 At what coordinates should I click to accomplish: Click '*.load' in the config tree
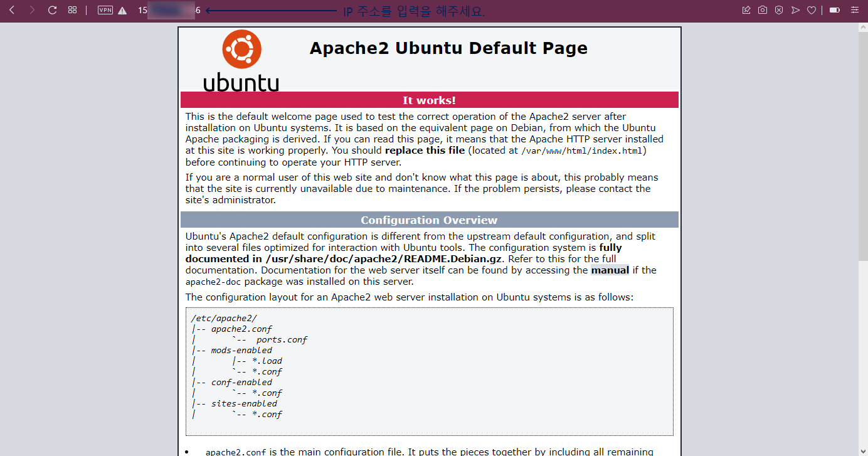(x=267, y=361)
